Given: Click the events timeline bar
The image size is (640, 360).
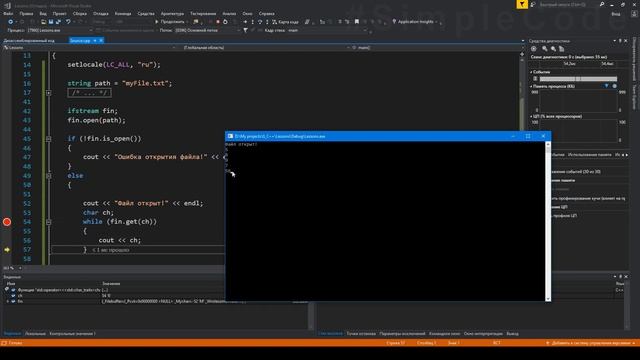Looking at the screenshot, I should click(x=578, y=78).
